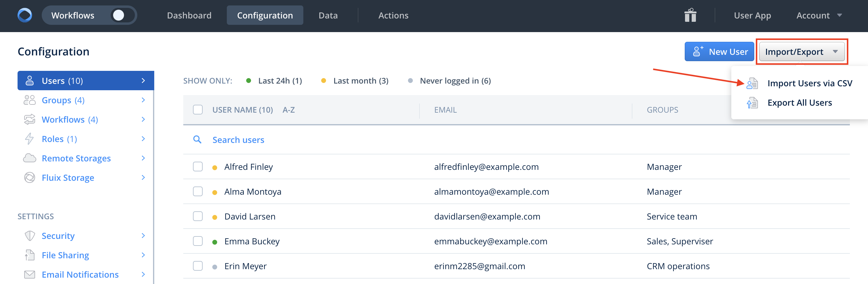Go to the Dashboard tab
The width and height of the screenshot is (868, 284).
(x=189, y=15)
